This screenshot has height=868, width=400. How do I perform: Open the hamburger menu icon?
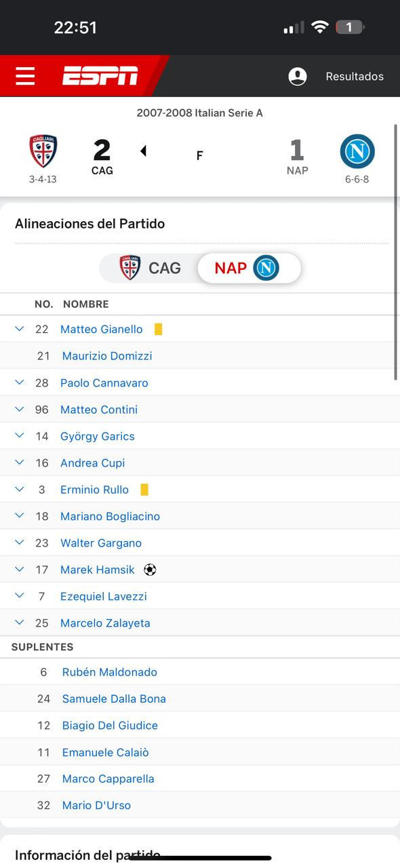coord(25,76)
